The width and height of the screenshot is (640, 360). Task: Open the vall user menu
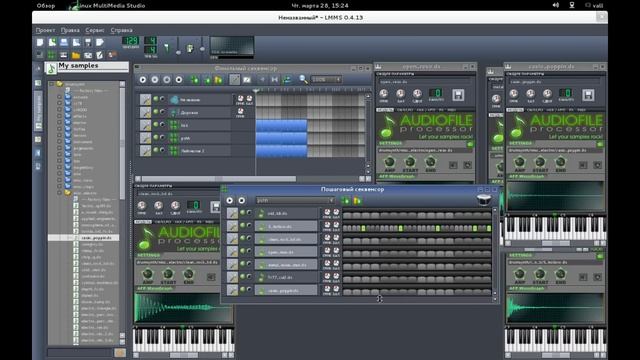coord(594,5)
